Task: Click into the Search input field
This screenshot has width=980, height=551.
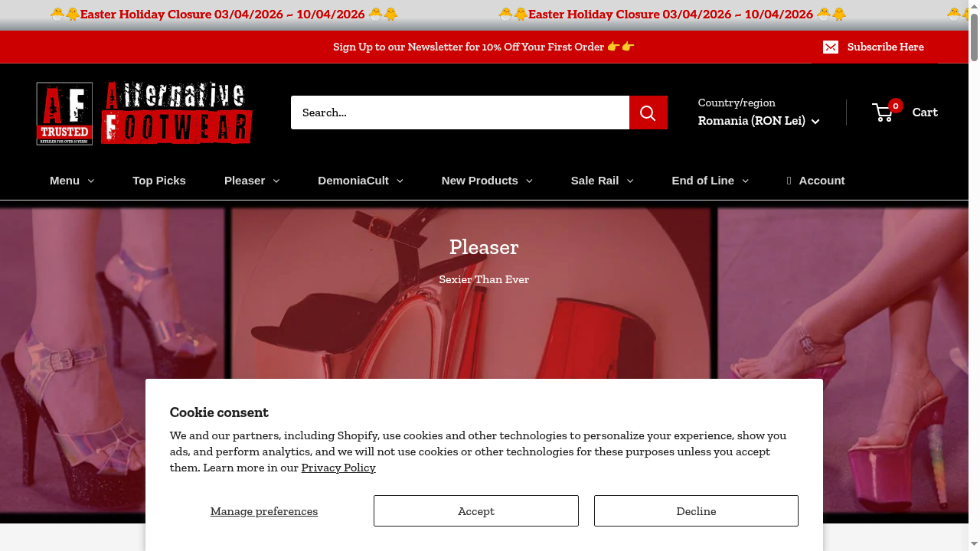Action: point(459,112)
